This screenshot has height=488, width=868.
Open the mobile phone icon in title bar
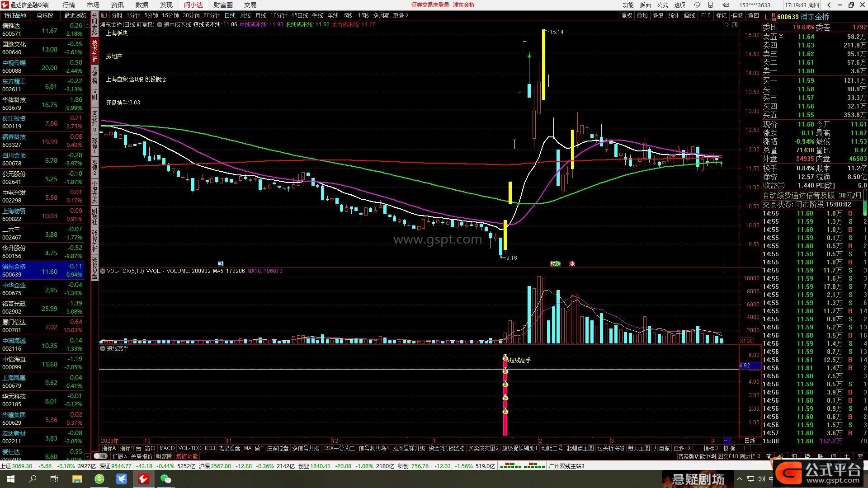coord(711,5)
